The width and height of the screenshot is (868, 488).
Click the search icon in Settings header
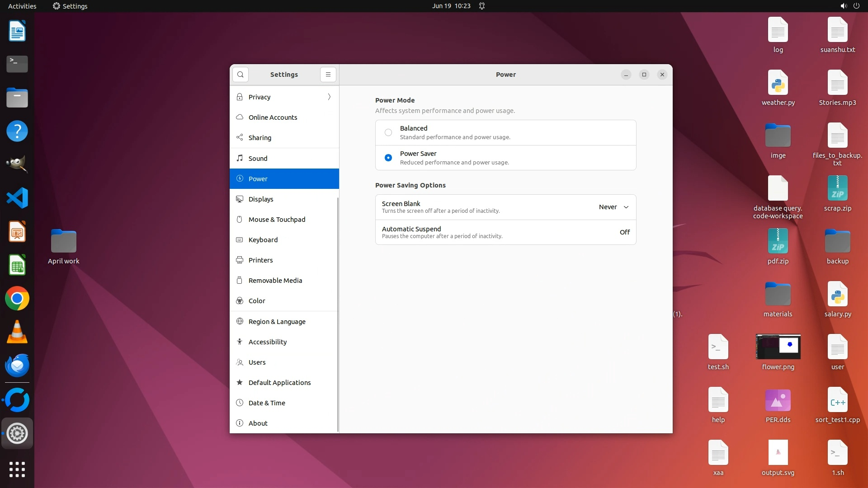pyautogui.click(x=241, y=75)
